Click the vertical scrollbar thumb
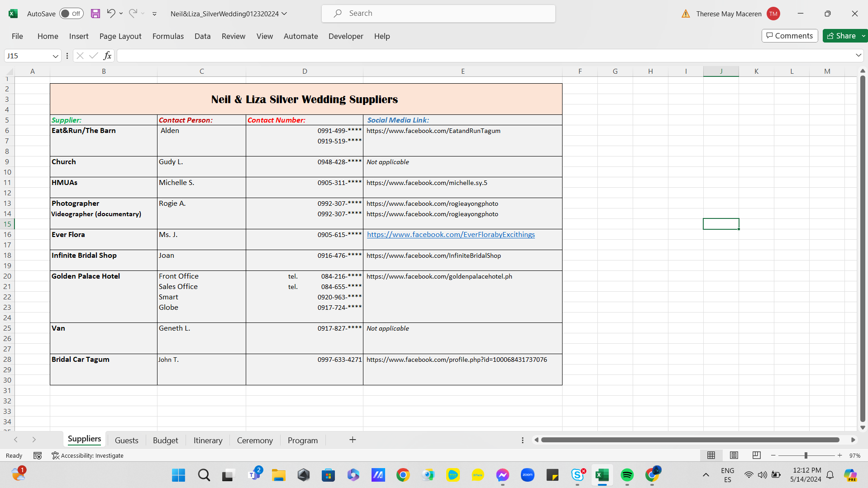 tap(863, 249)
